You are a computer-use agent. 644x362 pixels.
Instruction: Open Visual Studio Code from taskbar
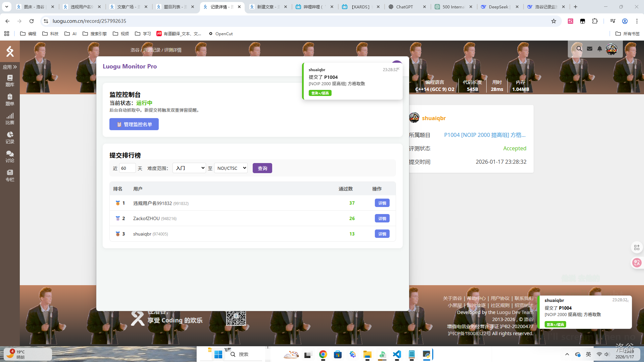tap(397, 354)
